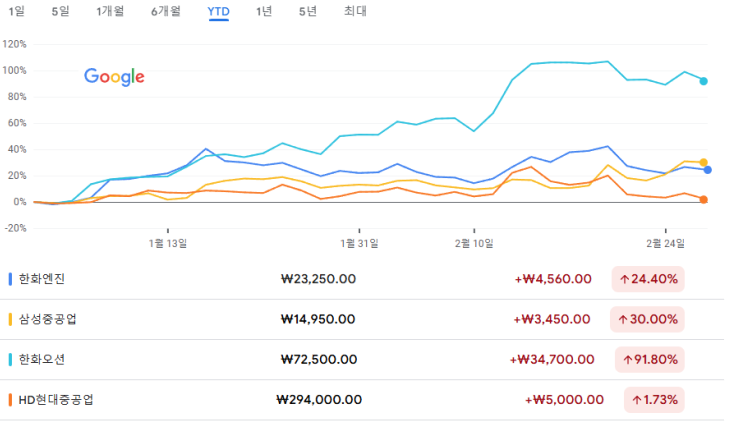This screenshot has width=731, height=424.
Task: Click the Google logo on chart
Action: click(114, 77)
